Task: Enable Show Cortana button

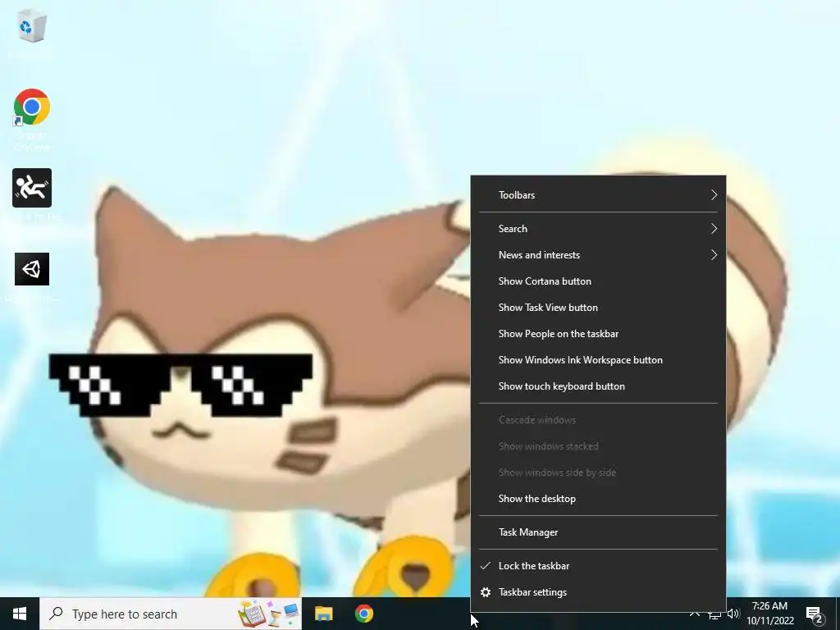Action: [598, 281]
